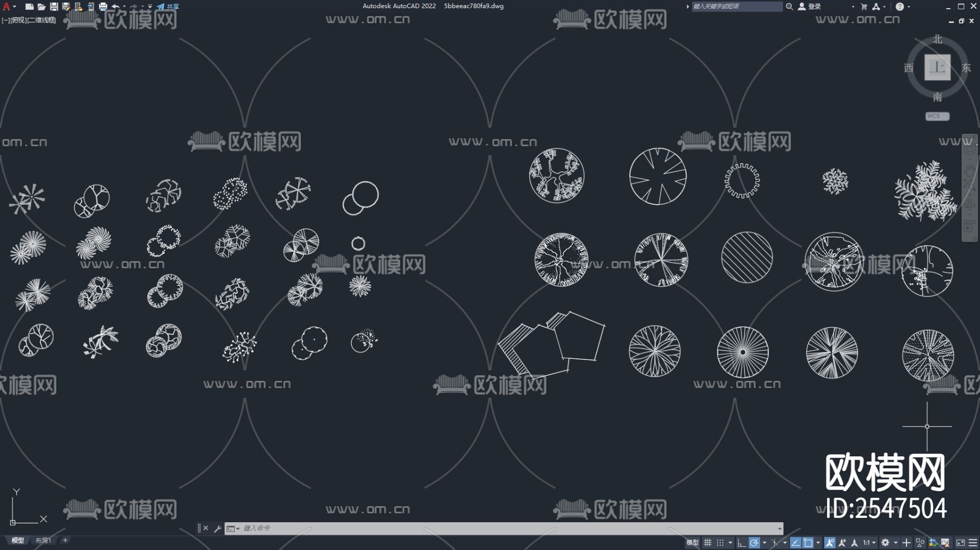Click Zoom Extents on the navigation bar
This screenshot has width=980, height=550.
(968, 184)
